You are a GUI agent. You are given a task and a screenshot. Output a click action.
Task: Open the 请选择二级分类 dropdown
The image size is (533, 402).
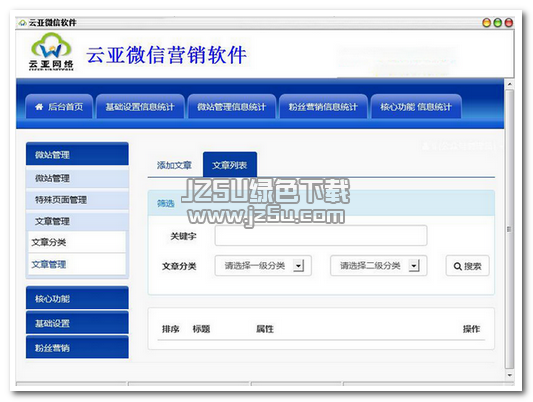pyautogui.click(x=378, y=265)
